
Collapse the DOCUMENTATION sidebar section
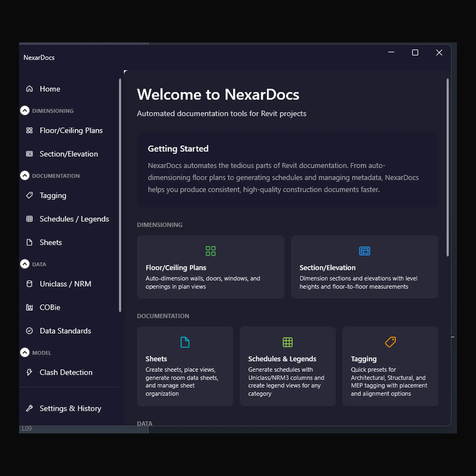pos(25,176)
